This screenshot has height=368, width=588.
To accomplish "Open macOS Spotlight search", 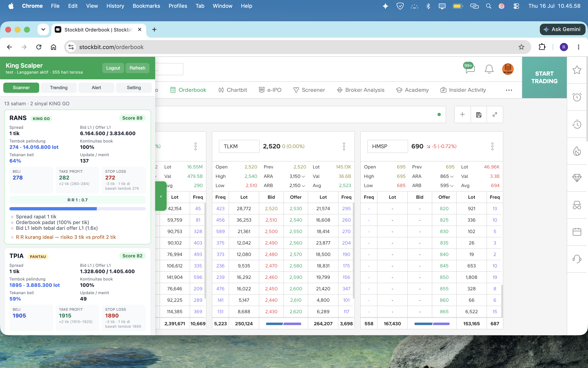I will pos(488,6).
